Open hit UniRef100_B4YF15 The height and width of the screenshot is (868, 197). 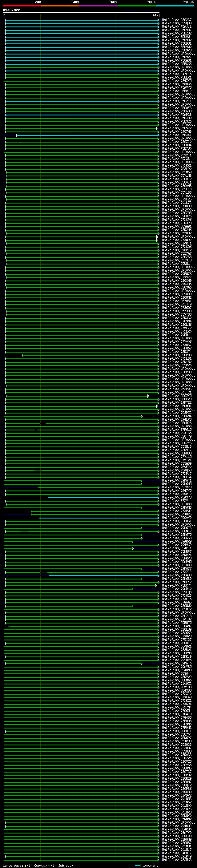[x=177, y=74]
